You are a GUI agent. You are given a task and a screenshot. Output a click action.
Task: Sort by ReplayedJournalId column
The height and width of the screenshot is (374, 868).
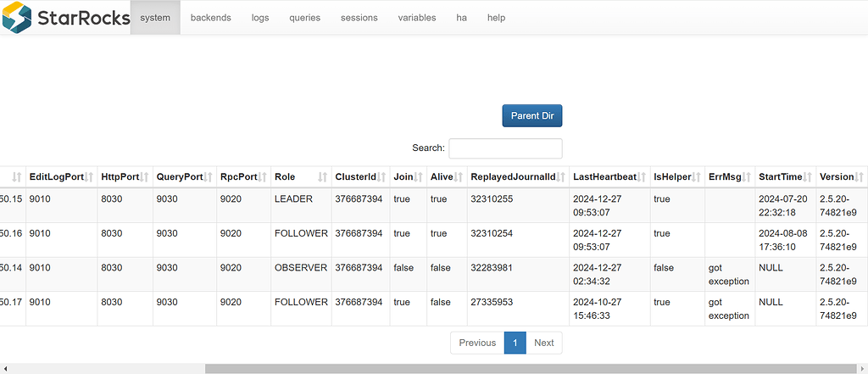click(517, 177)
